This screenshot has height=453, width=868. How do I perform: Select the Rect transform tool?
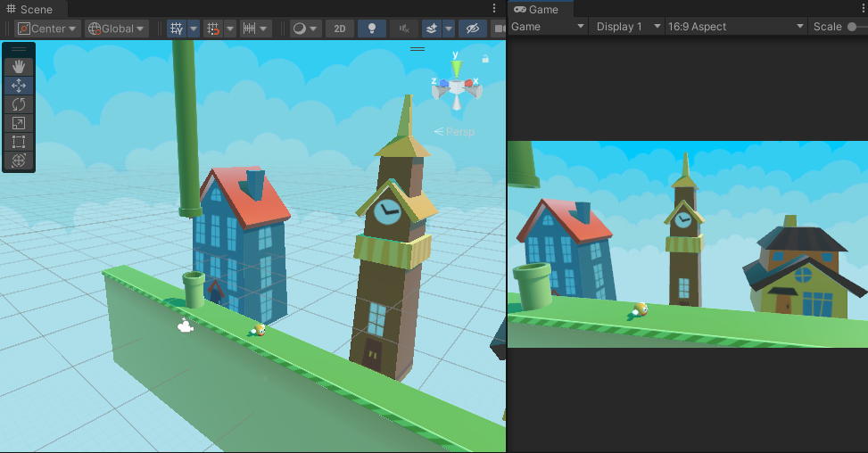[x=18, y=142]
